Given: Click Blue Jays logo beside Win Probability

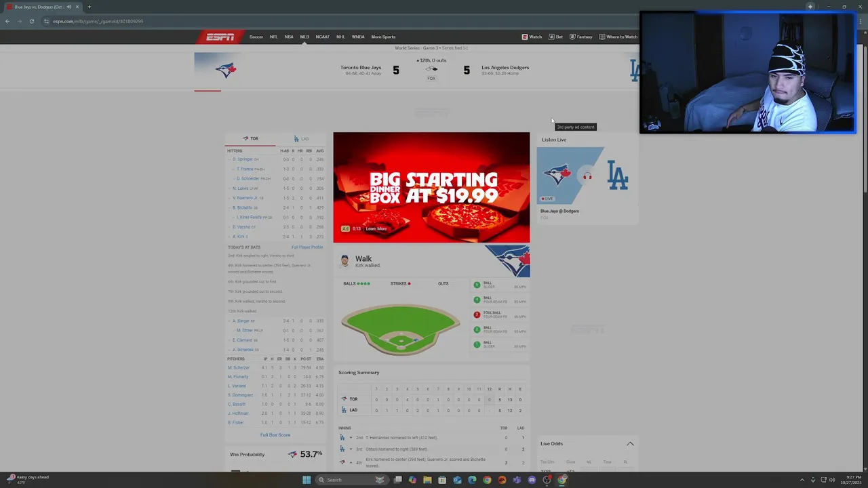Looking at the screenshot, I should [x=292, y=454].
